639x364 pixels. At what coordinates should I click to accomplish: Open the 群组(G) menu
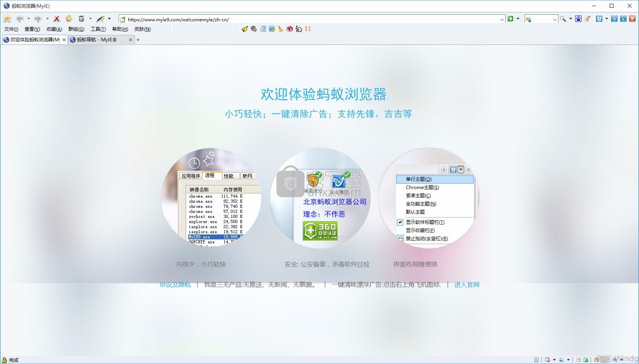[x=76, y=29]
